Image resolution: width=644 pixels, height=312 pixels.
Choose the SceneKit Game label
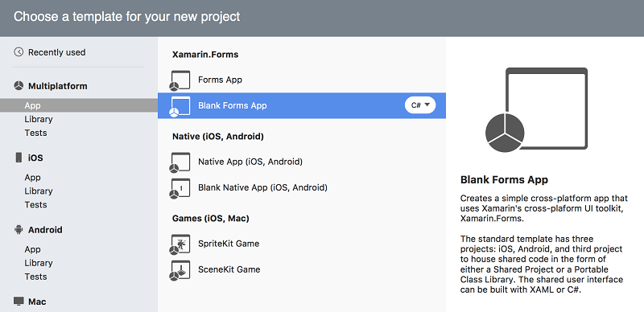pos(229,269)
